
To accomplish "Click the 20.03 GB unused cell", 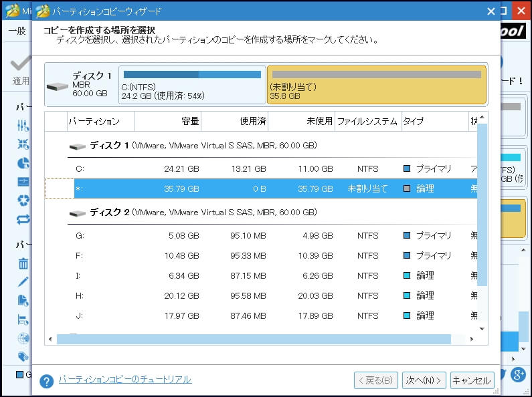I will [x=315, y=295].
